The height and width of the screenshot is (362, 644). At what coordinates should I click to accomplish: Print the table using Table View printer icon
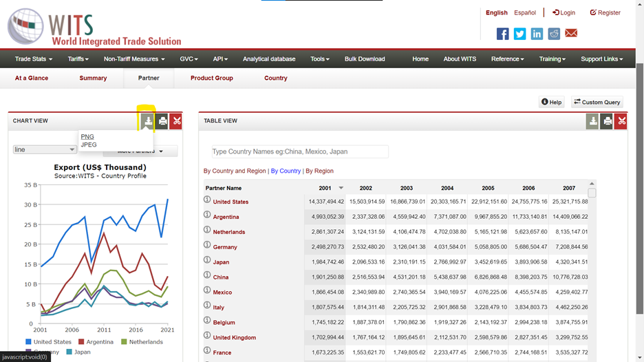(607, 121)
